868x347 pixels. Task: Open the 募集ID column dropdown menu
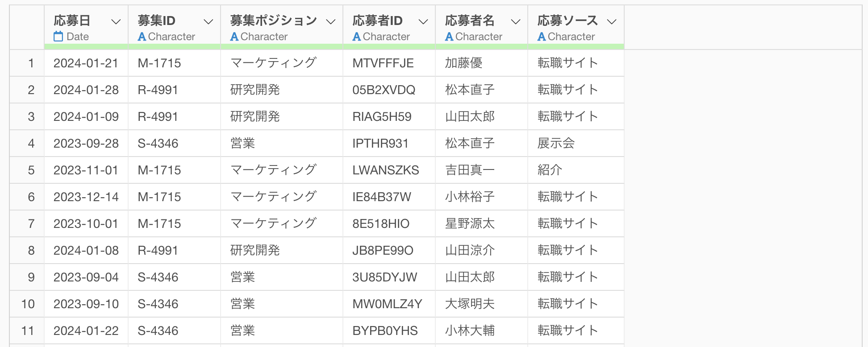click(x=209, y=21)
